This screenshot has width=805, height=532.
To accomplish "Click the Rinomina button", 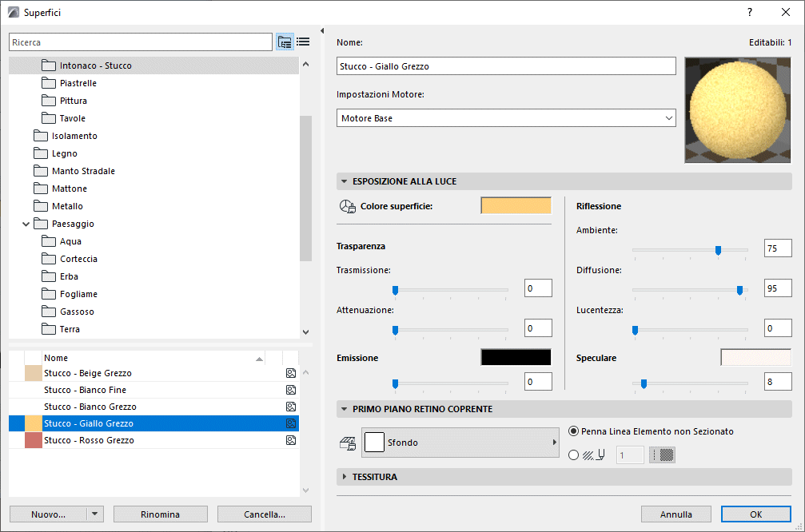I will click(160, 514).
